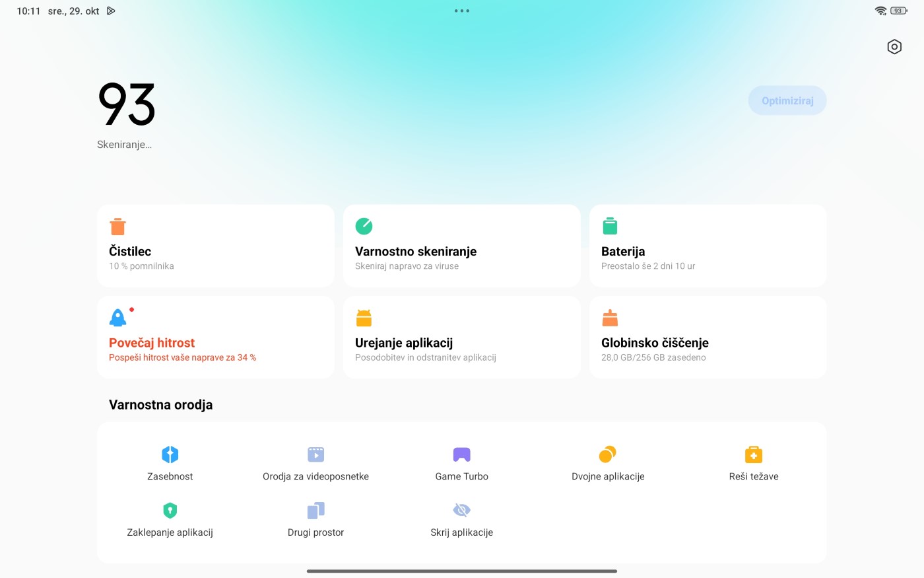924x578 pixels.
Task: Open the settings hexagon icon
Action: pos(894,47)
